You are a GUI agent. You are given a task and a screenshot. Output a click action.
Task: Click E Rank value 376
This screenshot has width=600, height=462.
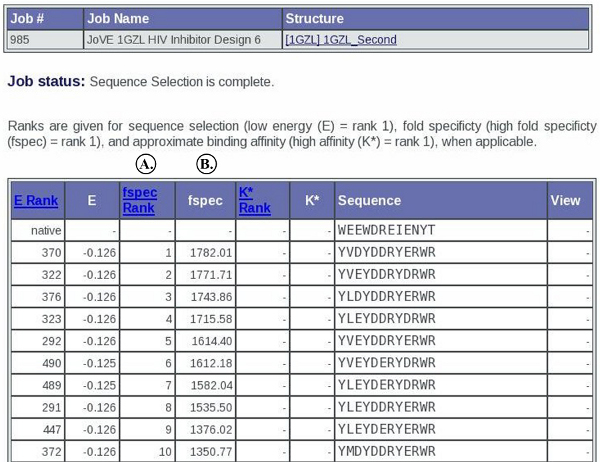52,297
